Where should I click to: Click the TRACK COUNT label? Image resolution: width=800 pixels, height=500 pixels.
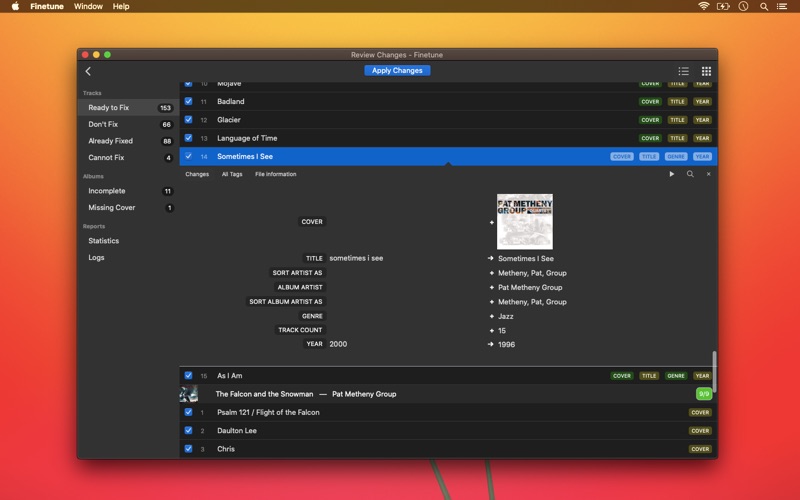point(300,330)
